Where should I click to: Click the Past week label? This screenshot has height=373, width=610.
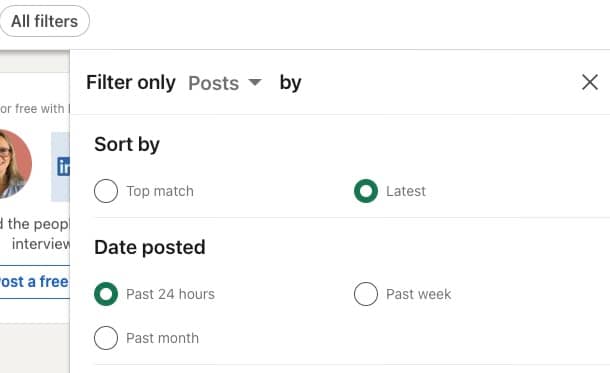click(419, 294)
